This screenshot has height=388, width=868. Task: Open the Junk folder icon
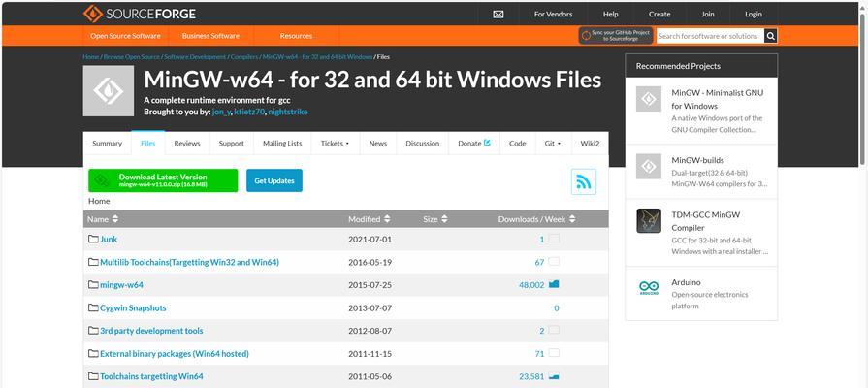pyautogui.click(x=93, y=240)
